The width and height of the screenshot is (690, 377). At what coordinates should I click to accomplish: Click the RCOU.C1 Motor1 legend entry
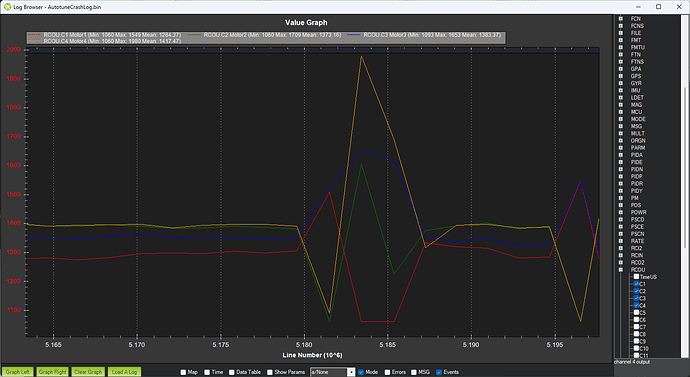coord(104,35)
